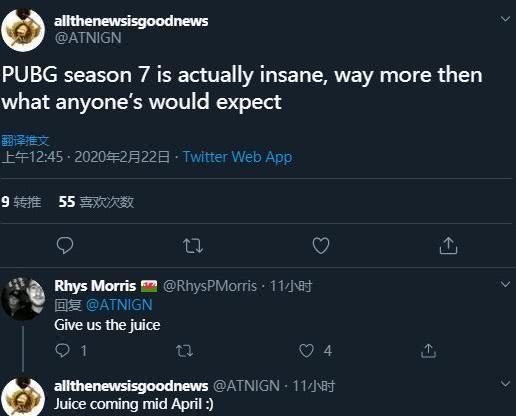Click the 翻译推文 translate tweet link
The height and width of the screenshot is (416, 516).
25,141
